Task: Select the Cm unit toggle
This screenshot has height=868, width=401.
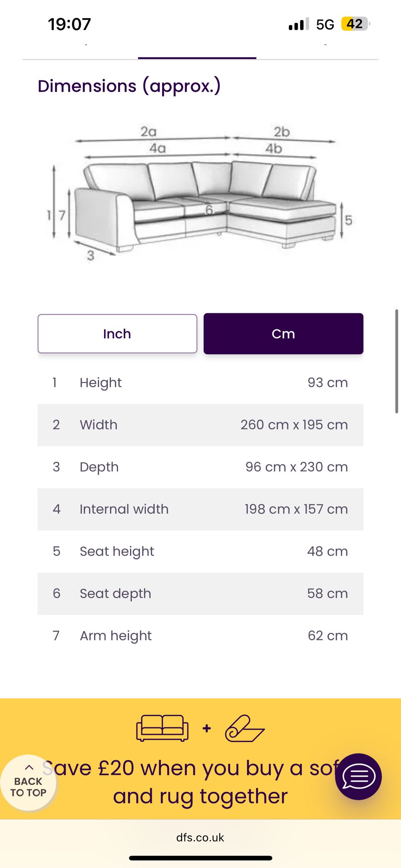Action: 283,334
